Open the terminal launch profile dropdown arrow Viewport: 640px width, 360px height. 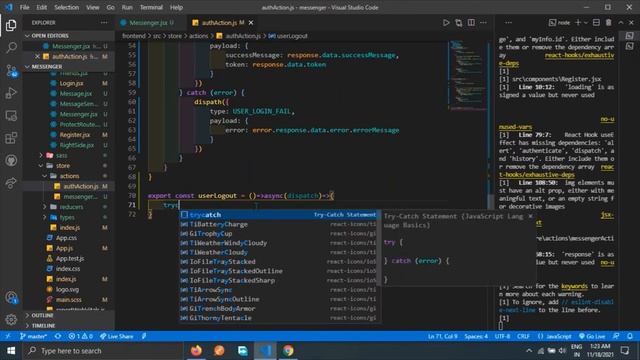(586, 23)
